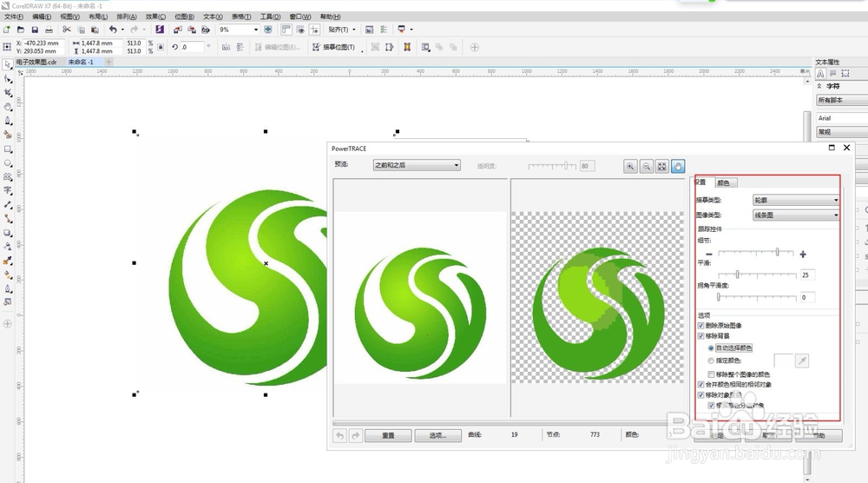Select the Shape edit tool

click(x=7, y=79)
